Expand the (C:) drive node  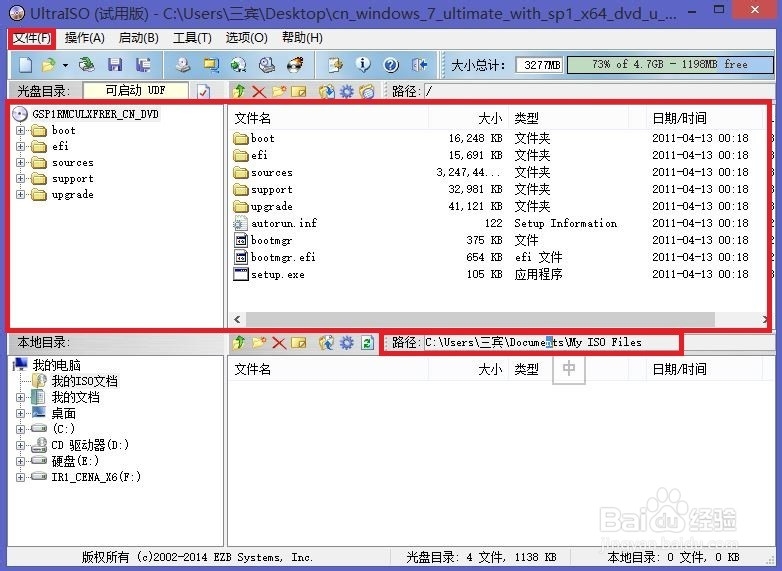pyautogui.click(x=20, y=429)
